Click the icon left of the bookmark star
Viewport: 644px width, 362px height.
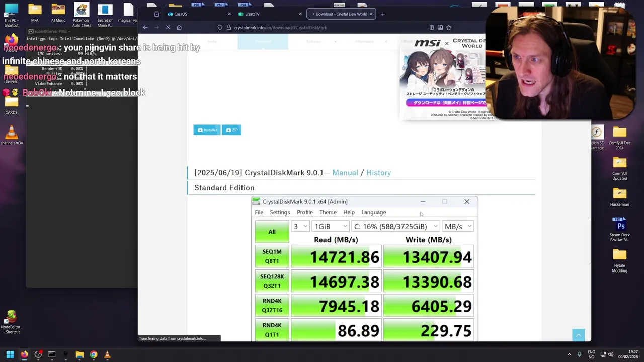pos(440,28)
